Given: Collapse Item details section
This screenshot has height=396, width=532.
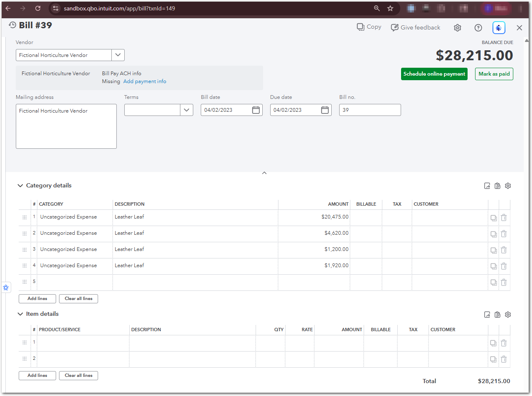Looking at the screenshot, I should [20, 314].
